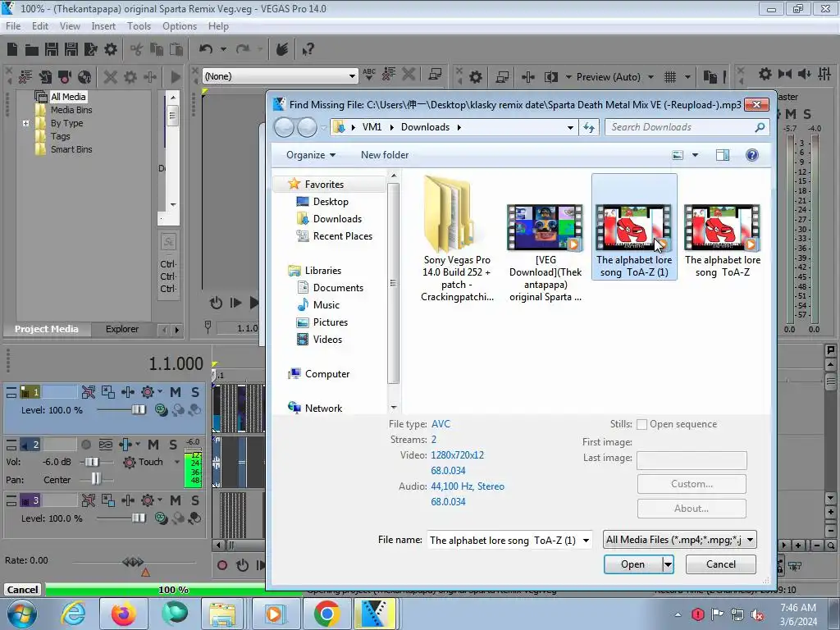Adjust track 1 Level slider
This screenshot has height=630, width=840.
tap(139, 410)
